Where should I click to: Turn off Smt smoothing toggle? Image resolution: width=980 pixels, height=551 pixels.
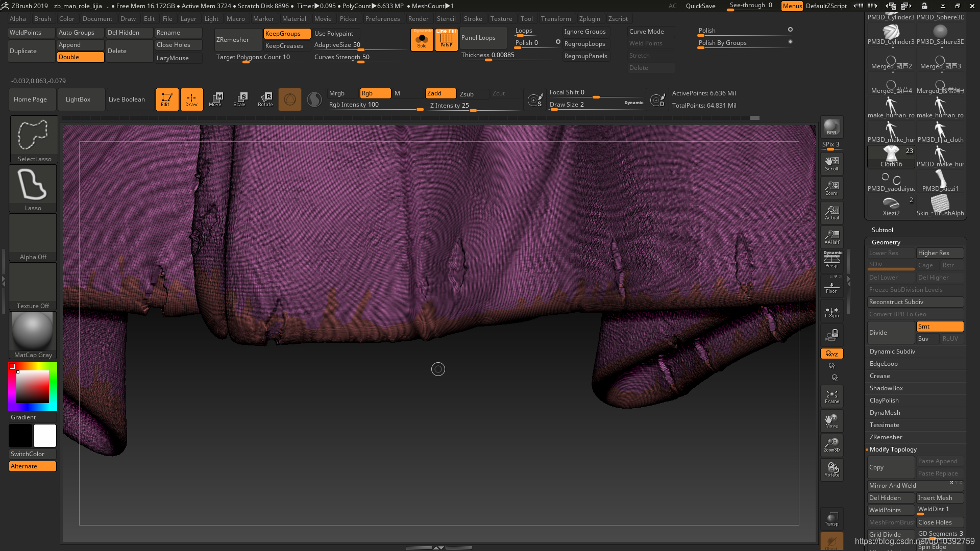click(939, 327)
